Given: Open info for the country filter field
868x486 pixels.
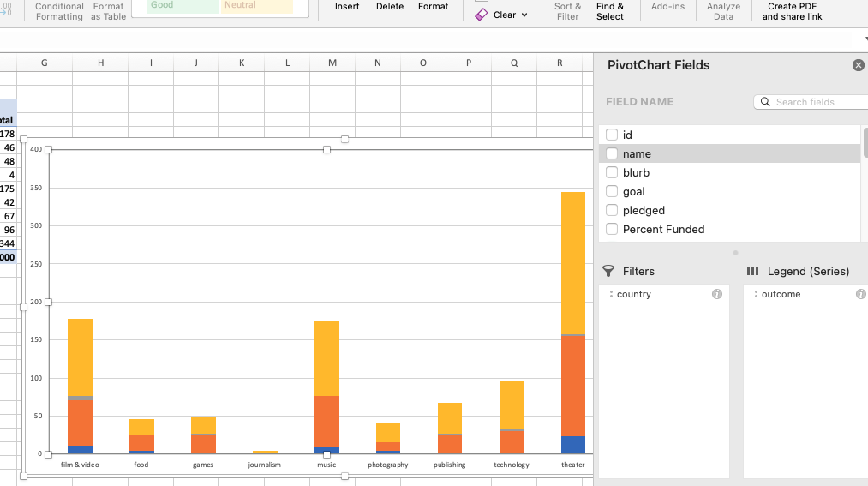Looking at the screenshot, I should pos(717,294).
